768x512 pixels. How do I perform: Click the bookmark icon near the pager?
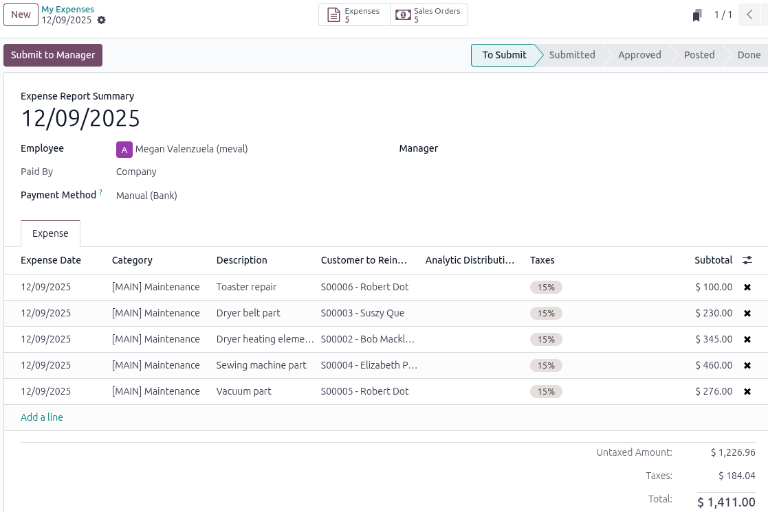[697, 15]
